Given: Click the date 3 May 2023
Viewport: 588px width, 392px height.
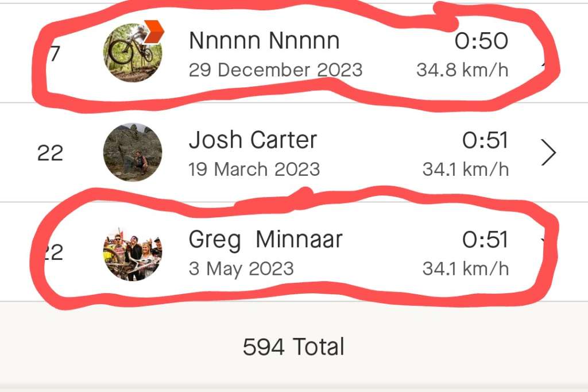Looking at the screenshot, I should 241,268.
